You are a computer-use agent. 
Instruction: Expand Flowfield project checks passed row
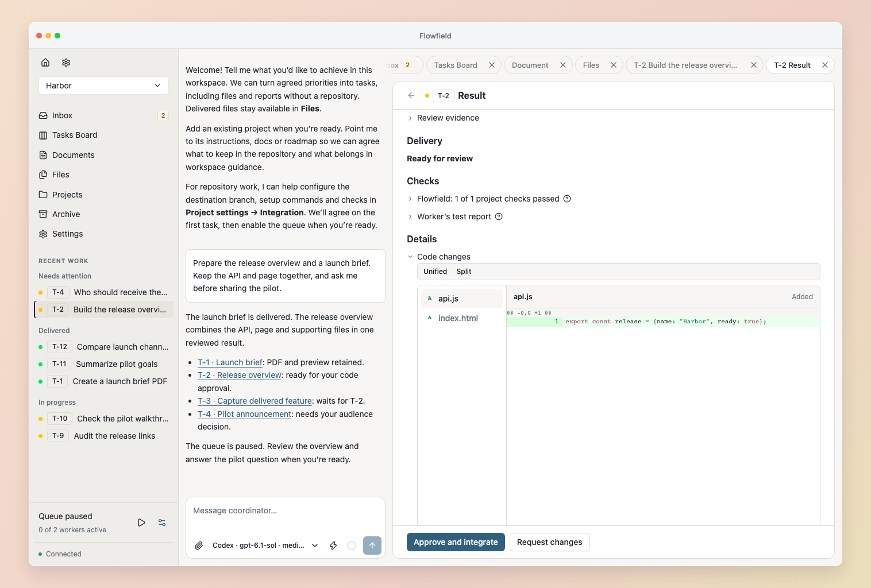pyautogui.click(x=483, y=199)
